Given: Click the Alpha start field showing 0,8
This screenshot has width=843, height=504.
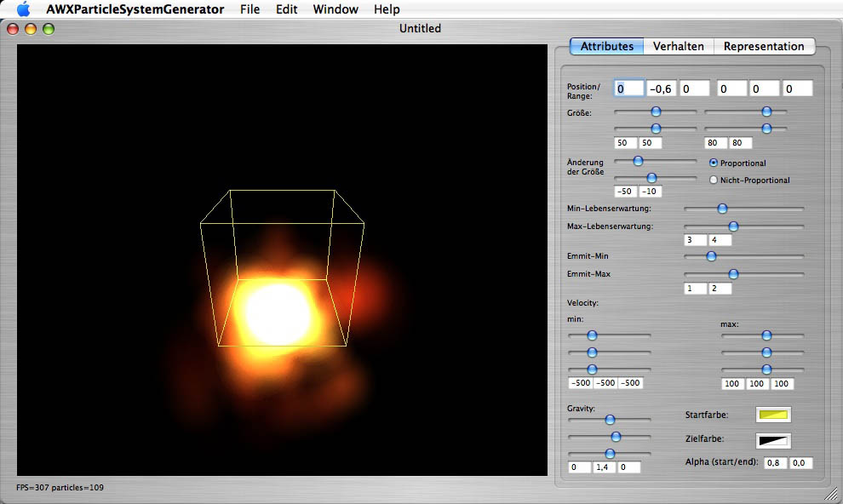Looking at the screenshot, I should [x=775, y=463].
